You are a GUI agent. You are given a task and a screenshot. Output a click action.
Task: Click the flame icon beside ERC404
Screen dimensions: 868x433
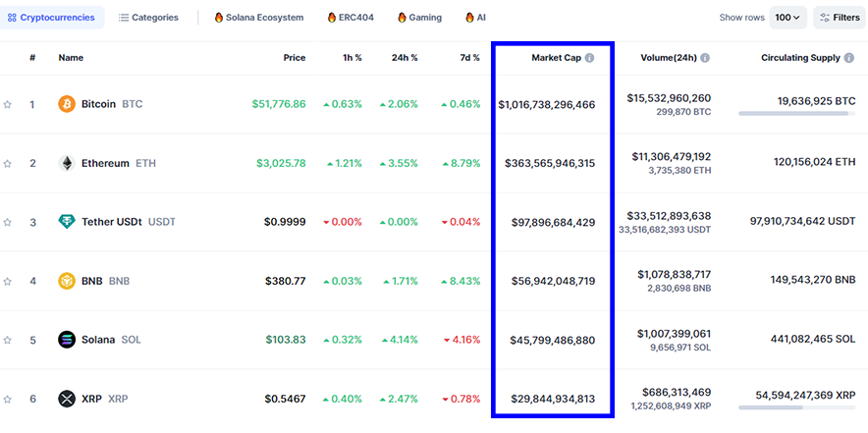coord(332,18)
